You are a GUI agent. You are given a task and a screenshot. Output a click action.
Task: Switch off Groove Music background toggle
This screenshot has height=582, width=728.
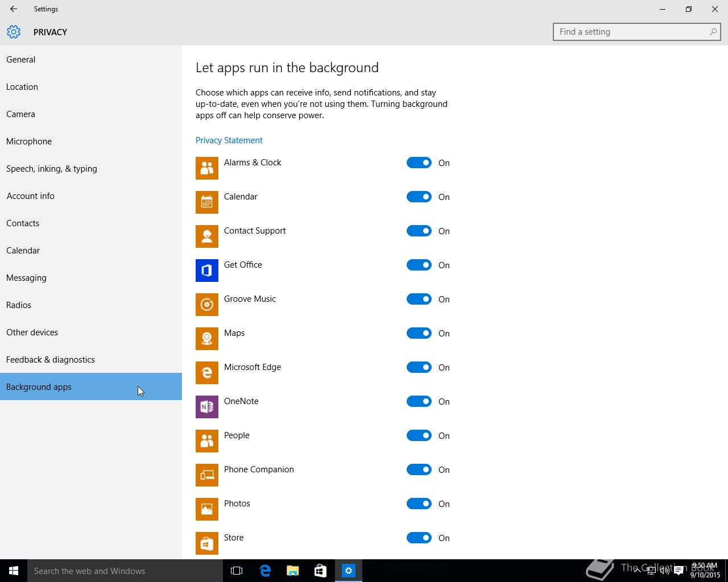[419, 299]
